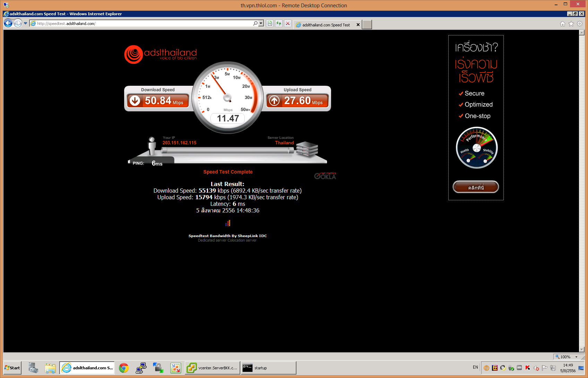
Task: Click the Thailand server location text
Action: pyautogui.click(x=284, y=143)
